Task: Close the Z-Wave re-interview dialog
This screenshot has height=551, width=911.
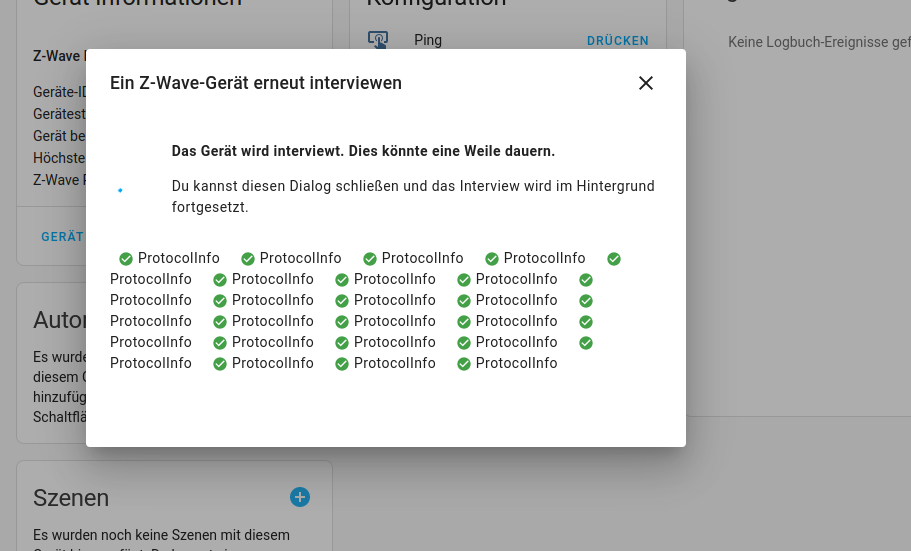Action: point(646,83)
